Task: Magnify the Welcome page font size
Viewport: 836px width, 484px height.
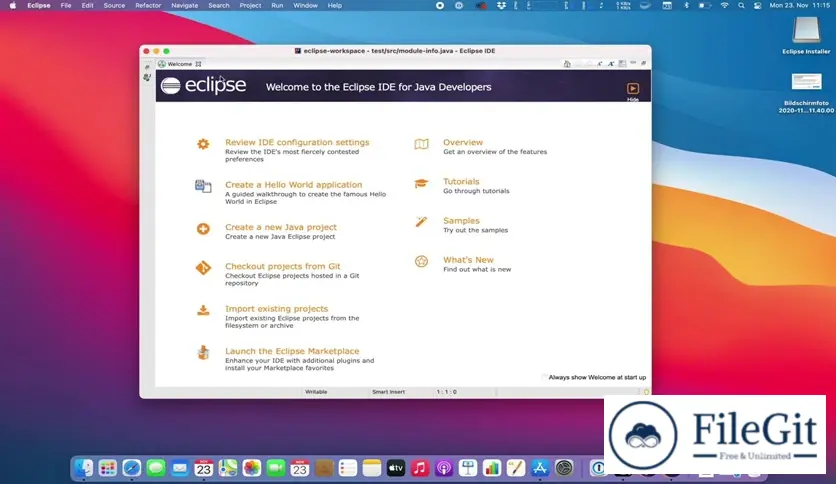Action: click(x=611, y=64)
